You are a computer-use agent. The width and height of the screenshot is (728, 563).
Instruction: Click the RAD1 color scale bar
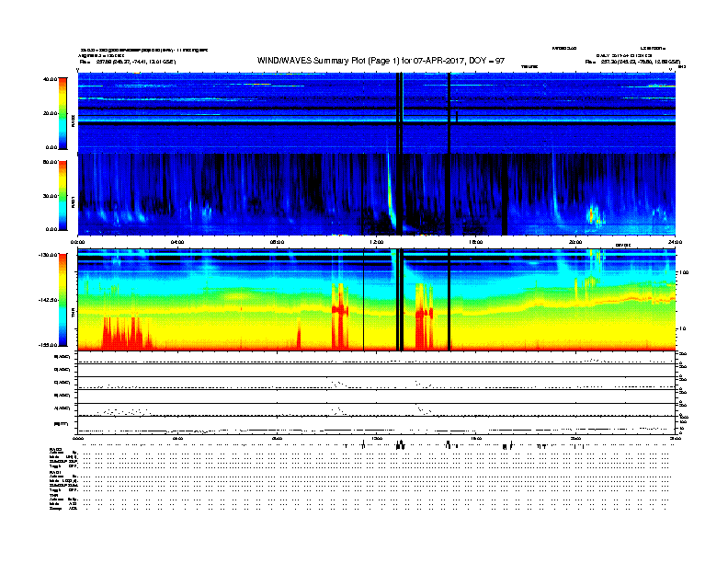point(63,196)
